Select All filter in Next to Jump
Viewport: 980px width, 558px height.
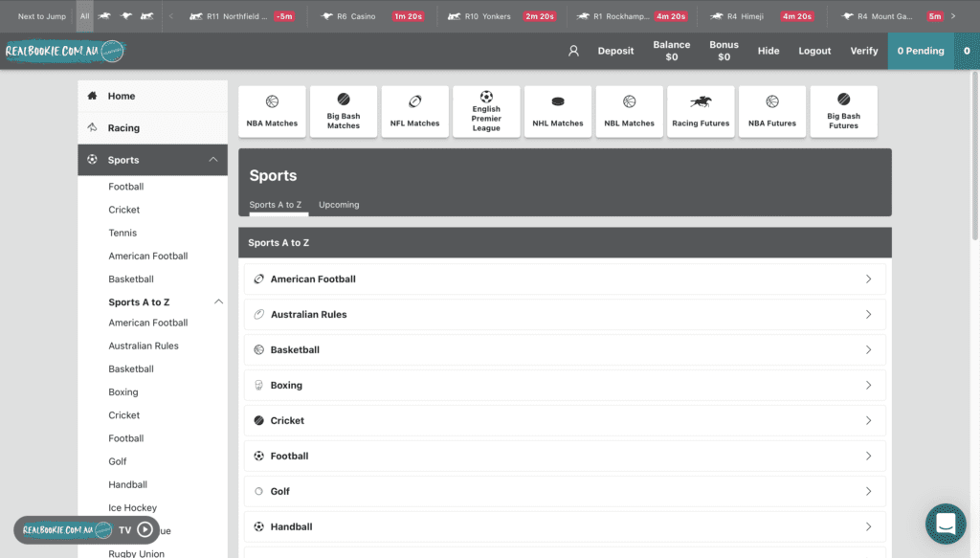point(85,16)
